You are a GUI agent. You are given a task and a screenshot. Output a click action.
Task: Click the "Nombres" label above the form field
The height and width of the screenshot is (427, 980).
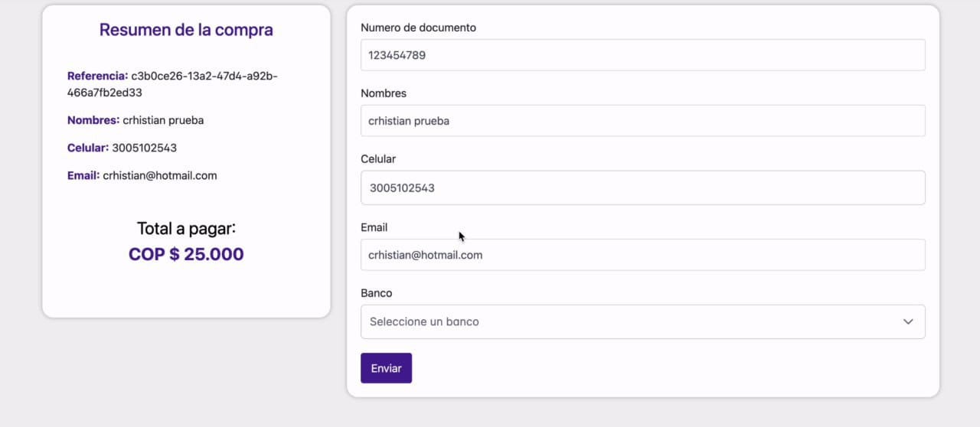coord(384,93)
